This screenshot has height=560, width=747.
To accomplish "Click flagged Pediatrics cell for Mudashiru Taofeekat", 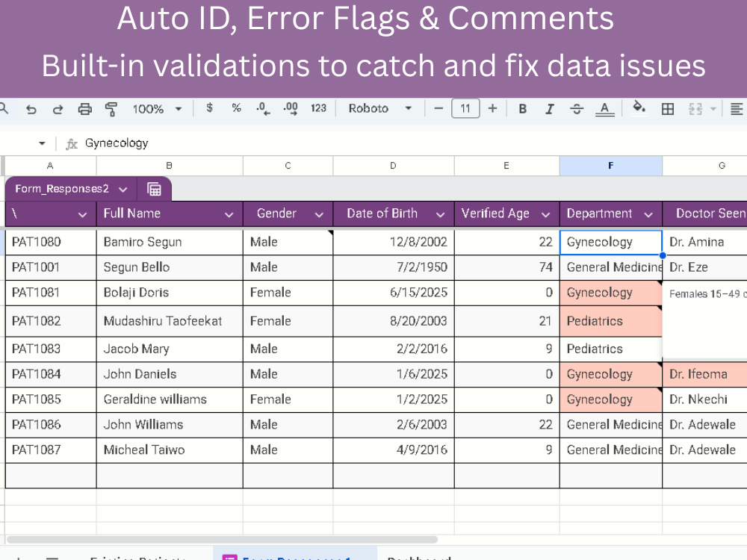I will [611, 321].
